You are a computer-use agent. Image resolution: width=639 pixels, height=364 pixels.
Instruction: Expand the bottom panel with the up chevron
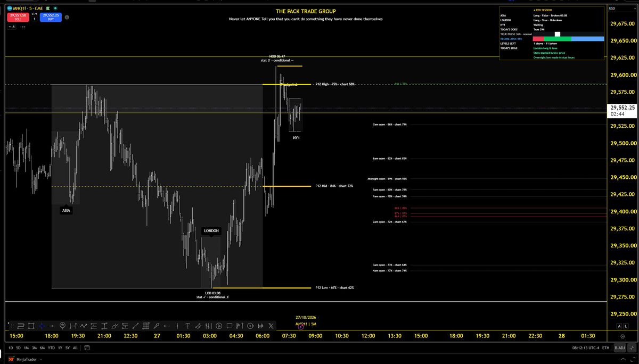pos(623,360)
